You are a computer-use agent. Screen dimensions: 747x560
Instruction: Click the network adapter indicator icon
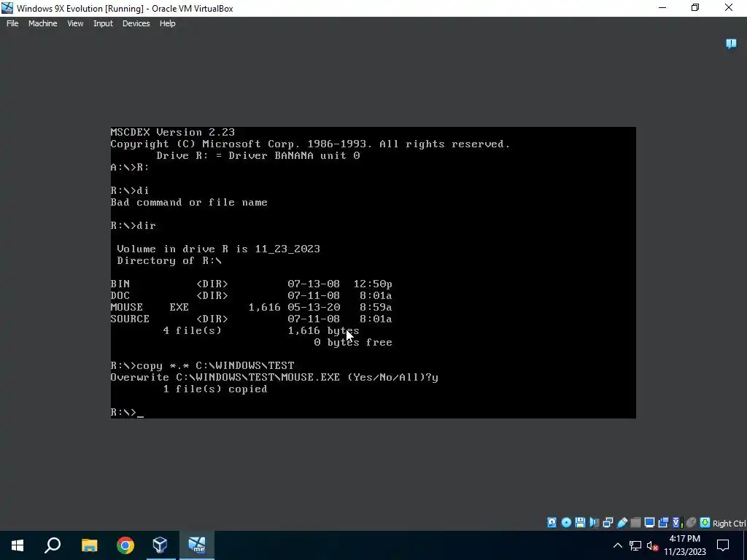[608, 522]
